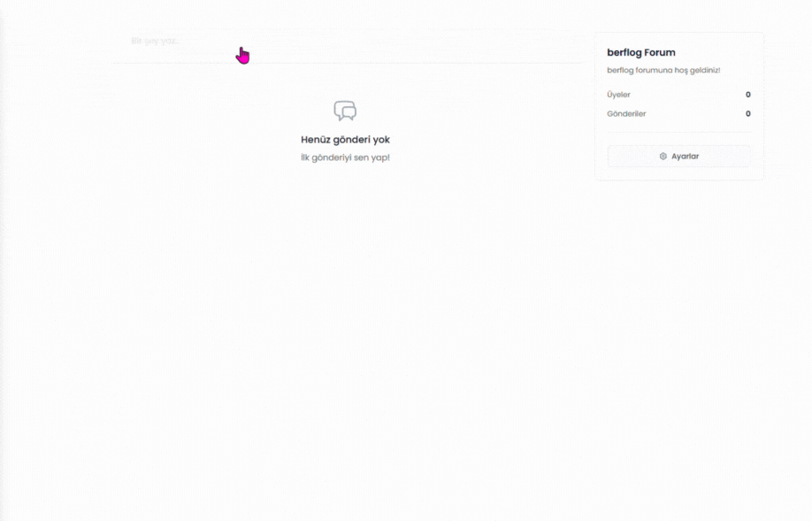812x521 pixels.
Task: Click the empty chat bubbles icon
Action: pos(345,111)
